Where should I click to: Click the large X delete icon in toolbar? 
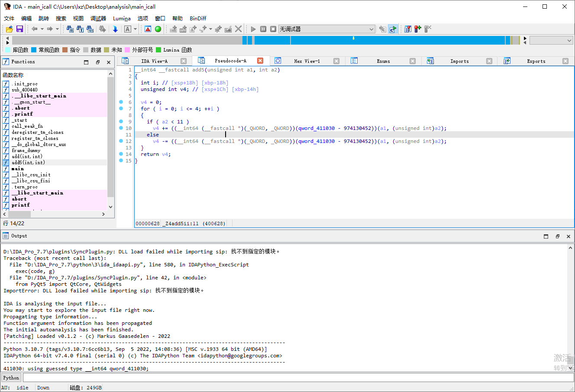[239, 29]
